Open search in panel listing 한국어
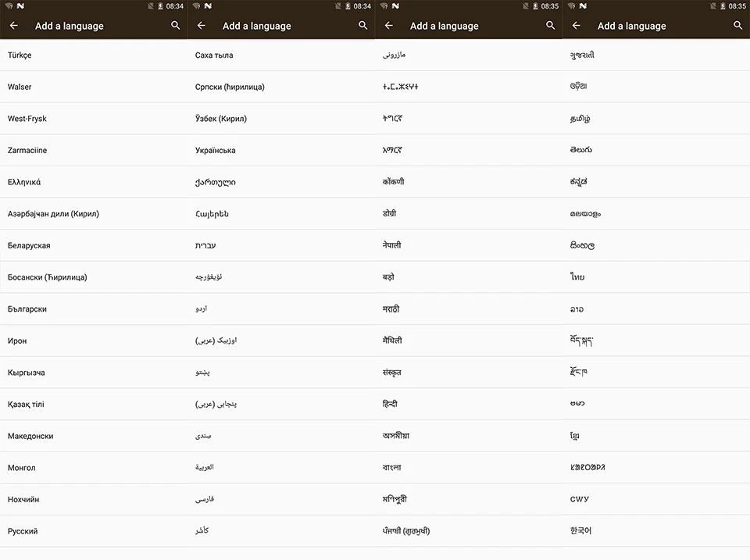 click(x=738, y=26)
